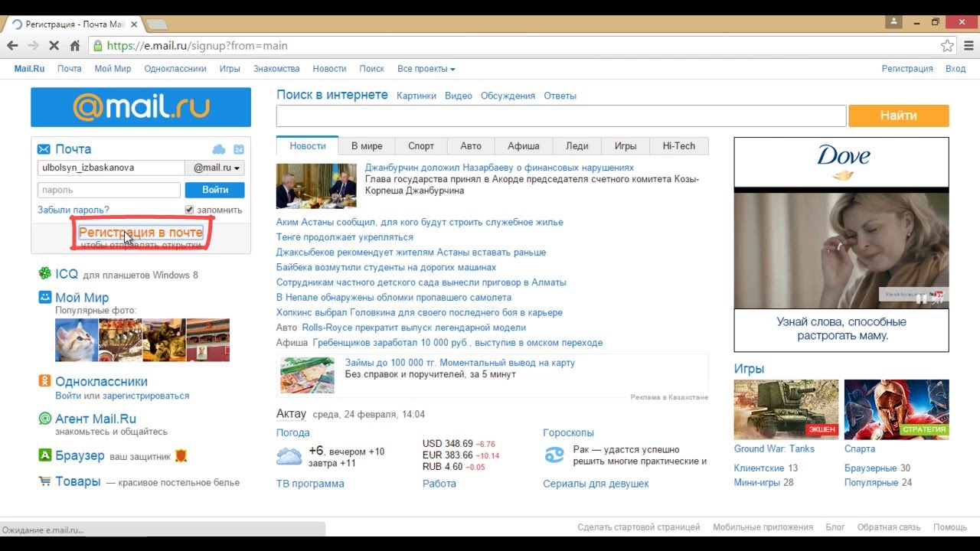
Task: Click the Ответы search category link
Action: [560, 96]
